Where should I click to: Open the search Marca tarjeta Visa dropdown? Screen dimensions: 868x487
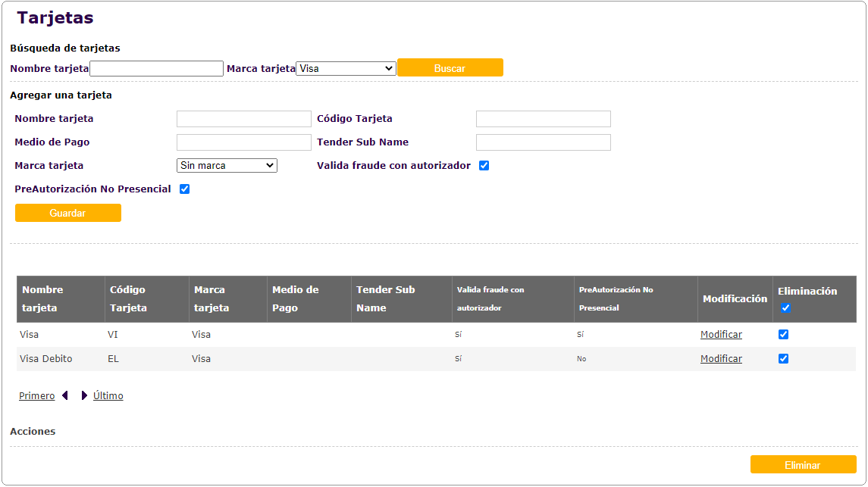coord(346,68)
